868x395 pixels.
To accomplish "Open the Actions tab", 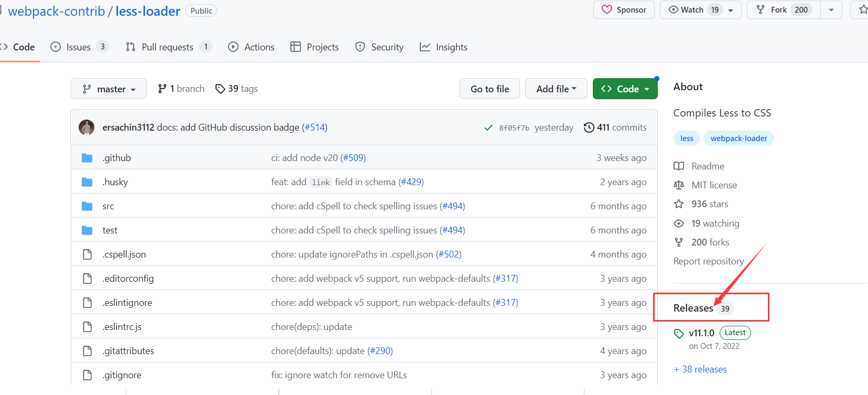I will (251, 47).
